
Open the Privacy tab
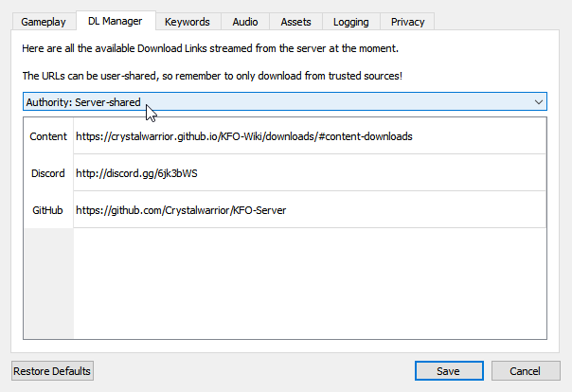tap(407, 22)
